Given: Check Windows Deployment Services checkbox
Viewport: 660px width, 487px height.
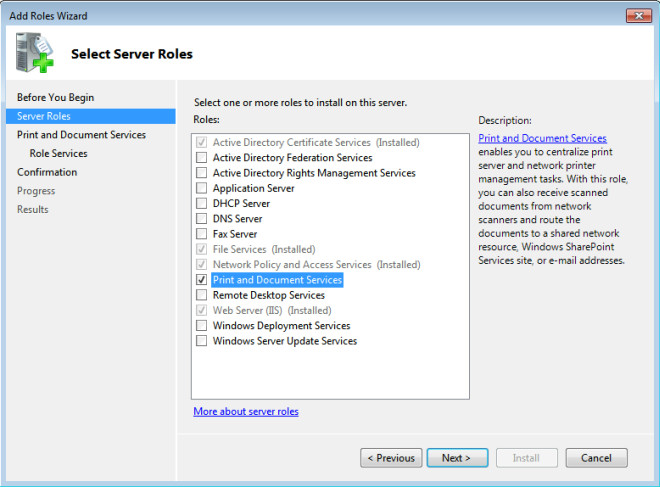Looking at the screenshot, I should [202, 325].
